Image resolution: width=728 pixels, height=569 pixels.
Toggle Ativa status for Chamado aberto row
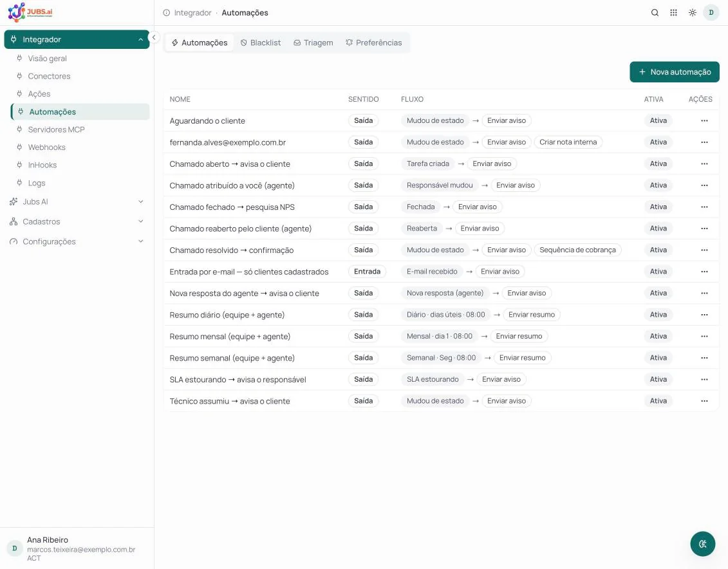(x=658, y=164)
